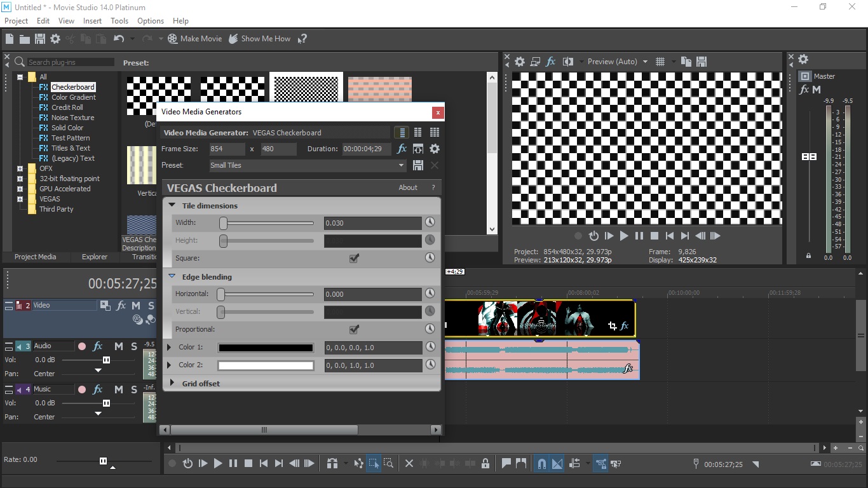Open the Preview (Auto) quality dropdown
Viewport: 868px width, 488px height.
click(x=617, y=62)
